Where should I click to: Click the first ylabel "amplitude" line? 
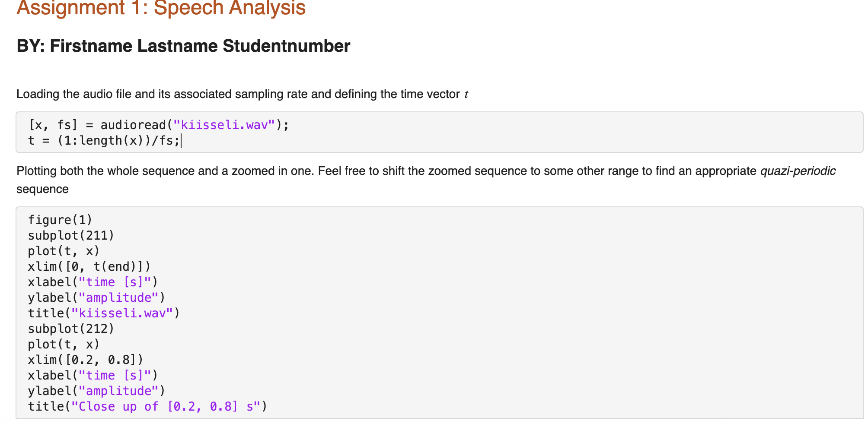tap(96, 298)
